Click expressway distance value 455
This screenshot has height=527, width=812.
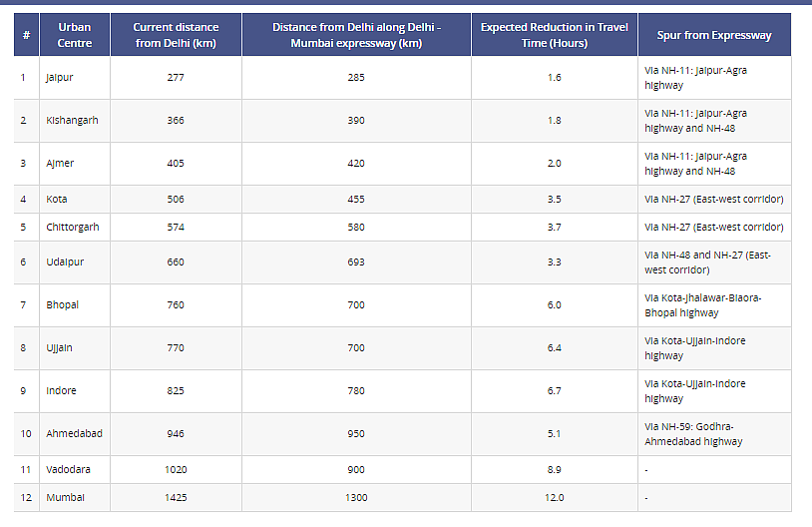click(356, 199)
